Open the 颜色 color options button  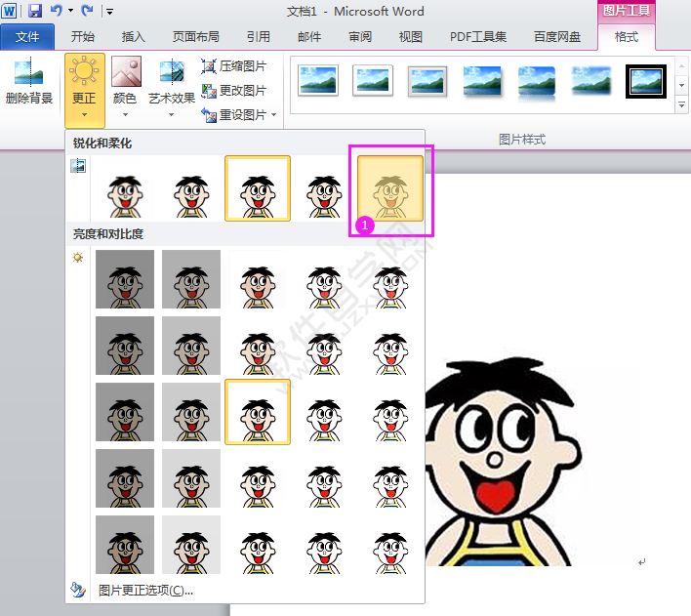coord(125,83)
